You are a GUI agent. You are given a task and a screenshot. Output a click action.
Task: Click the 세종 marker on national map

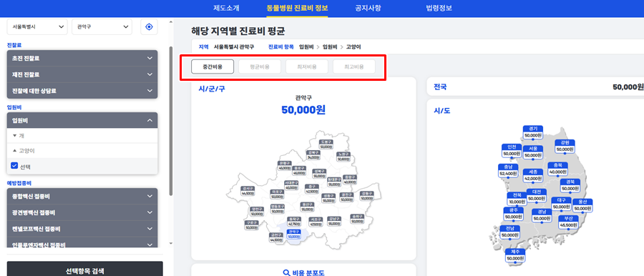533,175
